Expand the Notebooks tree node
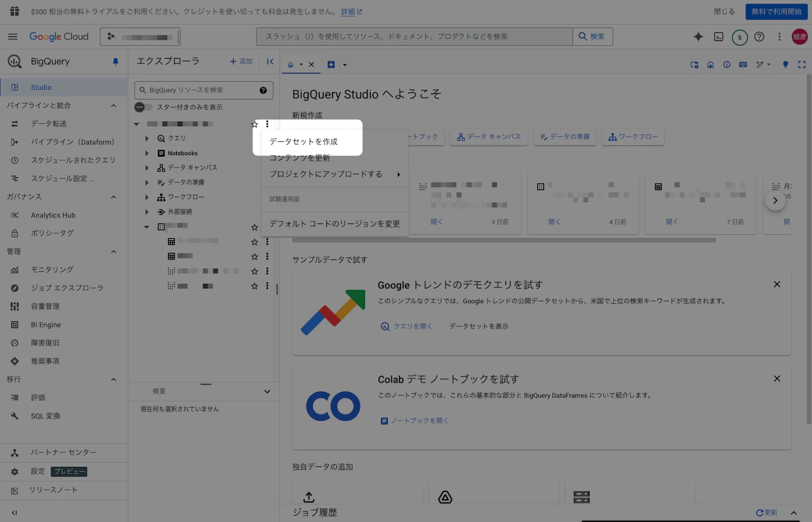Screen dimensions: 812x522 pos(147,153)
